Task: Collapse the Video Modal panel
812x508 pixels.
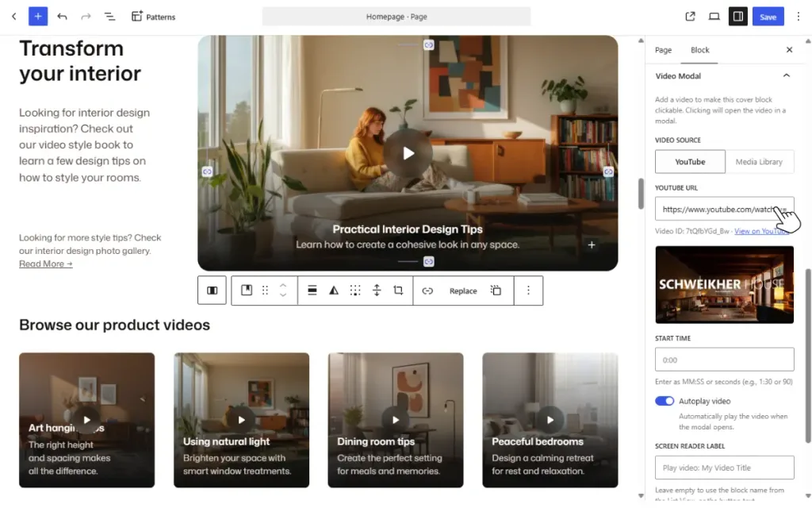Action: point(786,75)
